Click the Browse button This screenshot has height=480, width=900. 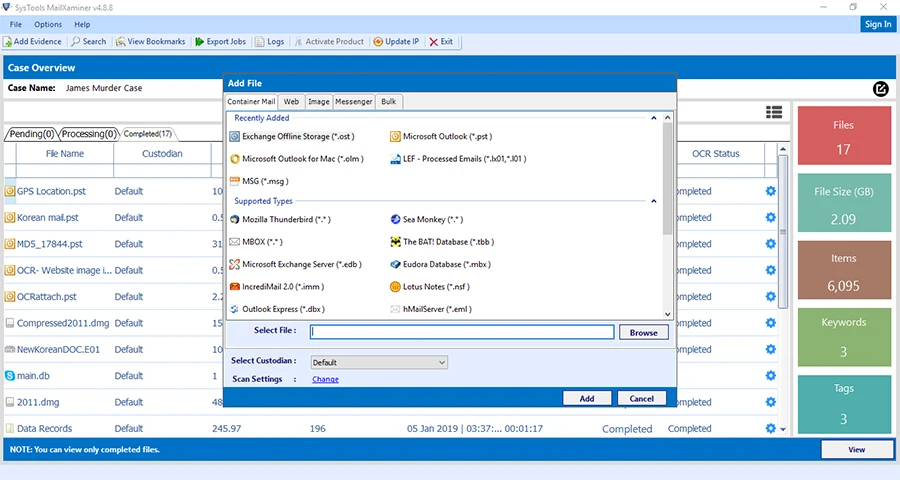click(643, 332)
